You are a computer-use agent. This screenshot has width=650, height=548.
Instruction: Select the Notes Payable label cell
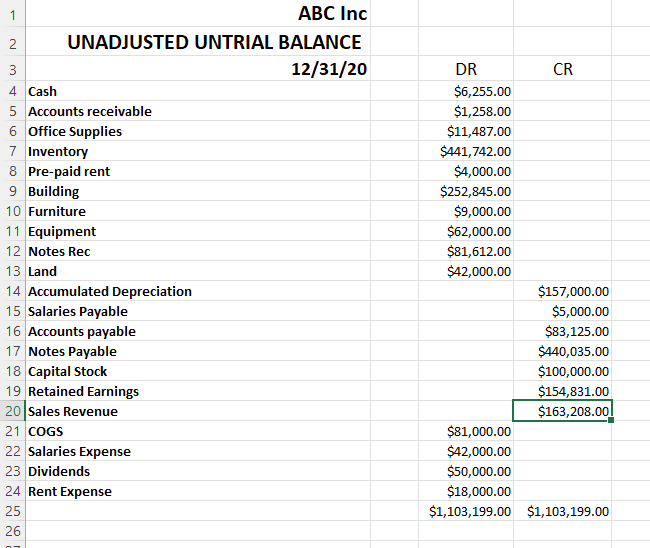click(198, 351)
